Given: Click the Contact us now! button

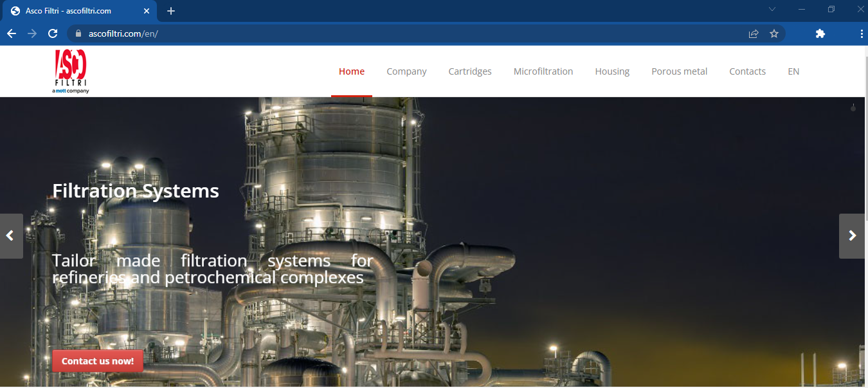Looking at the screenshot, I should [x=98, y=361].
